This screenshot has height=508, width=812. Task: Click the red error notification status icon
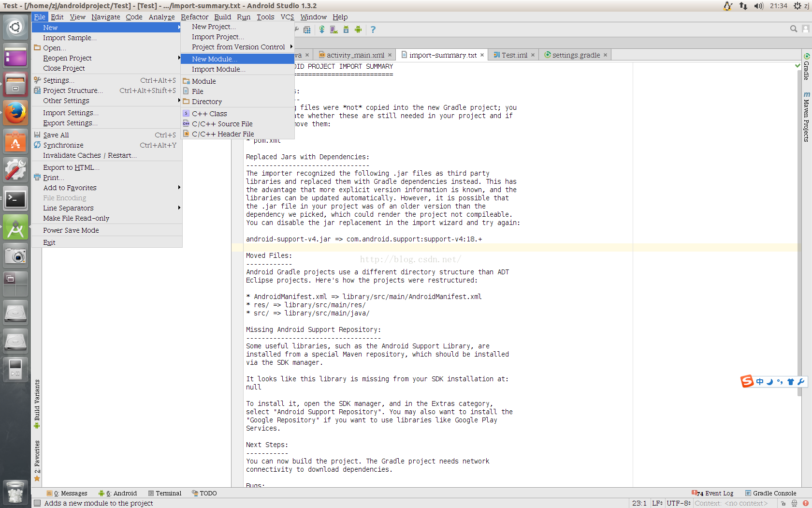[806, 503]
